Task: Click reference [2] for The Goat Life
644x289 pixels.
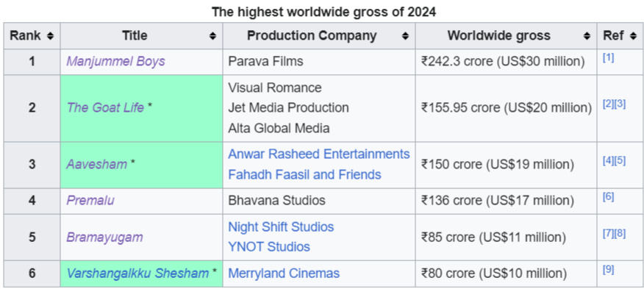Action: tap(608, 104)
